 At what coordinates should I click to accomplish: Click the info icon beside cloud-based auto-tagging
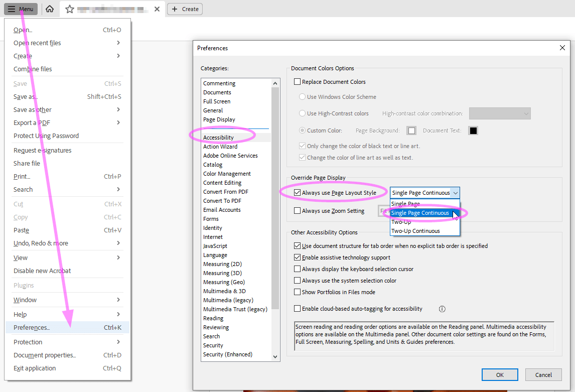pos(442,309)
